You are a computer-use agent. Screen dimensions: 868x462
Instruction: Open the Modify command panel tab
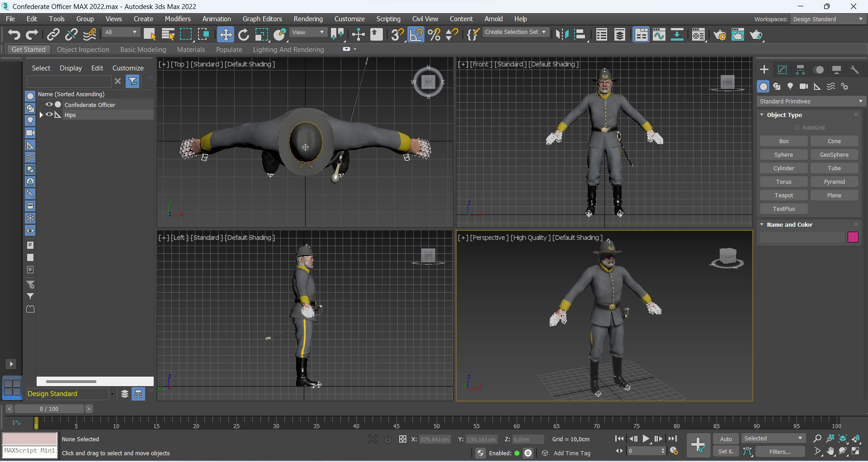[x=782, y=70]
